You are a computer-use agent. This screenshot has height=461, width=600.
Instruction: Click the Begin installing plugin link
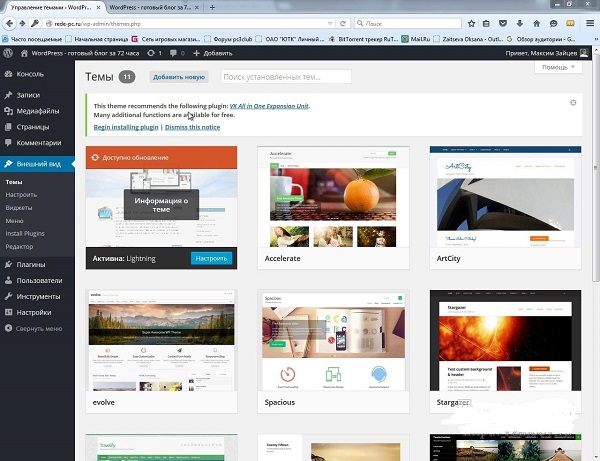126,128
